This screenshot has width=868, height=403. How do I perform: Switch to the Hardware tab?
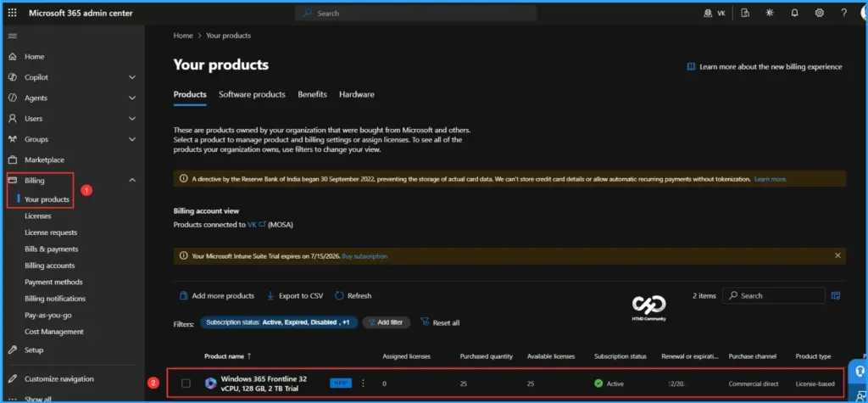[x=357, y=94]
